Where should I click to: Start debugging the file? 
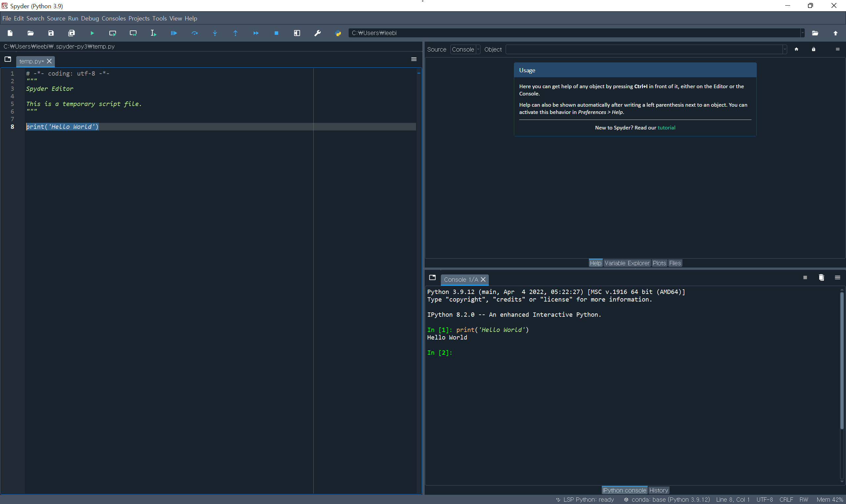174,33
